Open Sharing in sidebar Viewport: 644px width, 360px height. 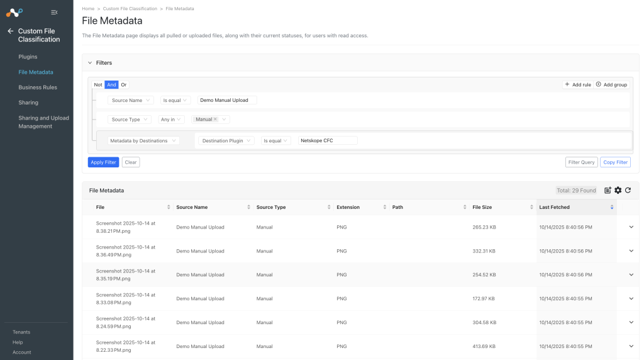pyautogui.click(x=28, y=103)
